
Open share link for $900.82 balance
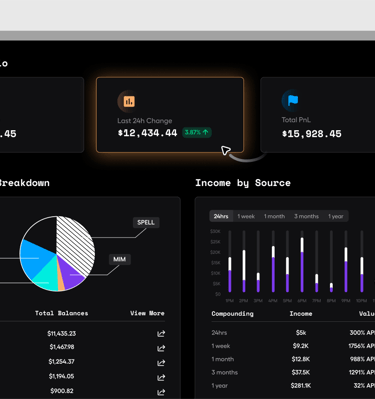click(161, 392)
